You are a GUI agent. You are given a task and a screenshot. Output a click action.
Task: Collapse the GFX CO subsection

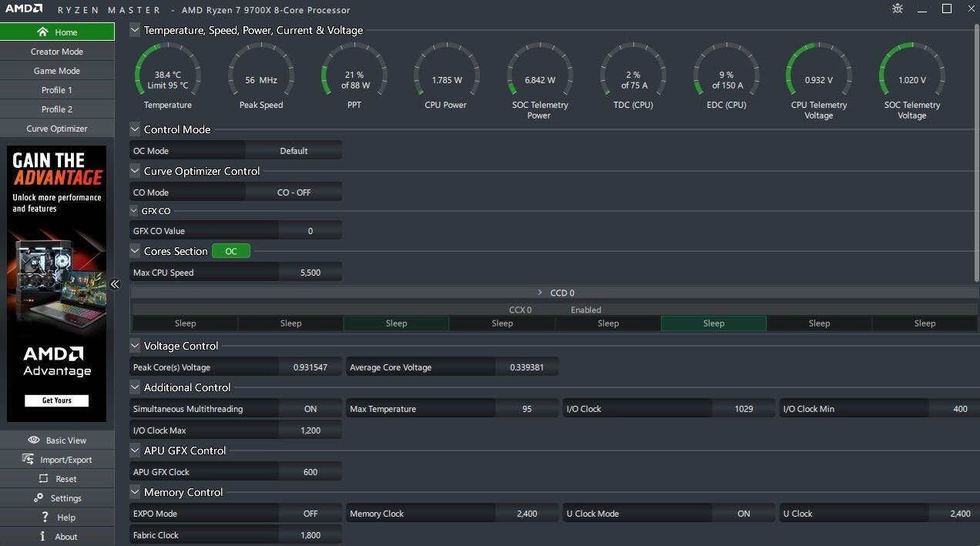135,210
